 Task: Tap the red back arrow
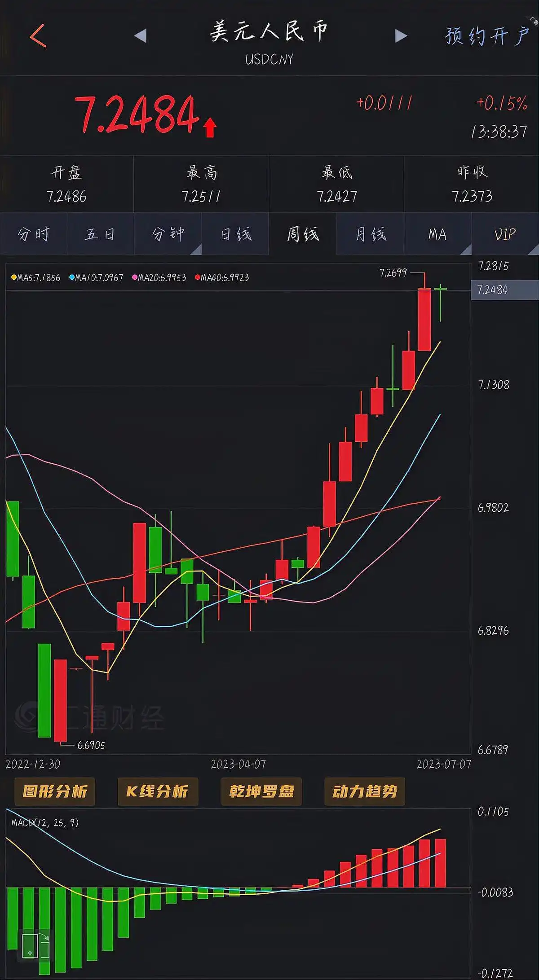38,36
